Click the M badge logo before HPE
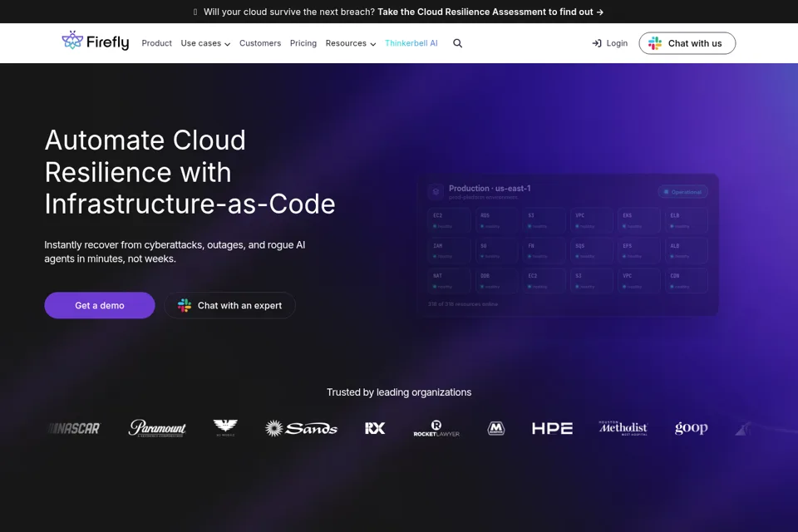Image resolution: width=798 pixels, height=532 pixels. [x=495, y=429]
